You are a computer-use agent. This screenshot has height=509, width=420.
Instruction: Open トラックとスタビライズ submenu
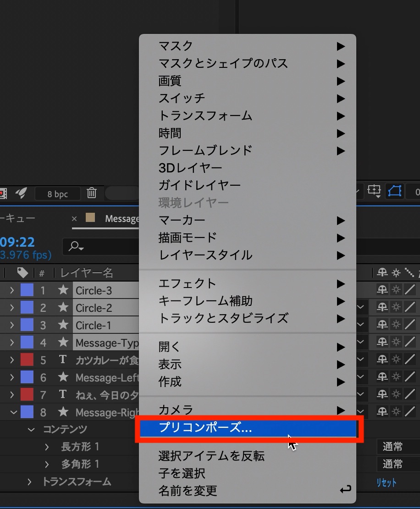(247, 318)
